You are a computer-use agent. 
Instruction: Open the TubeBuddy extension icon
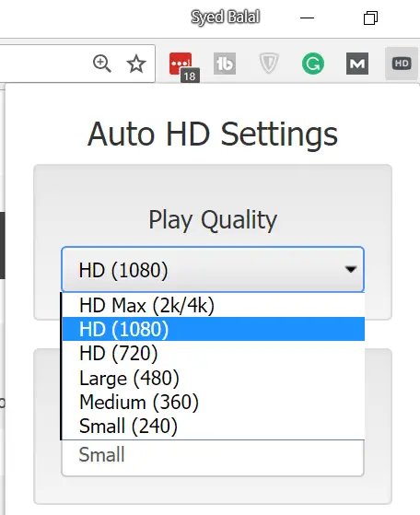[x=225, y=64]
